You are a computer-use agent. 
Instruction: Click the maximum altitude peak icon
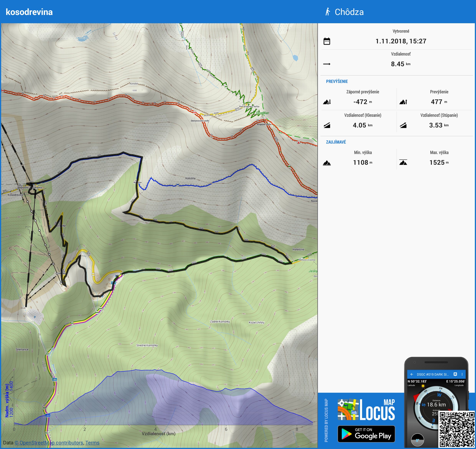[403, 162]
